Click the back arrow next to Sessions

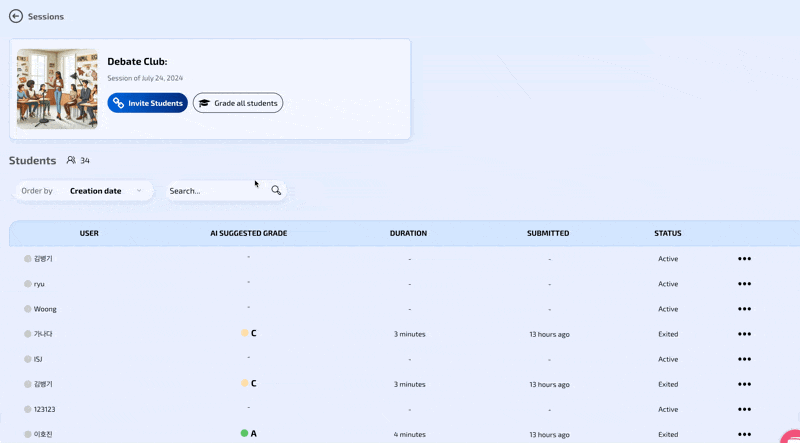pyautogui.click(x=16, y=16)
